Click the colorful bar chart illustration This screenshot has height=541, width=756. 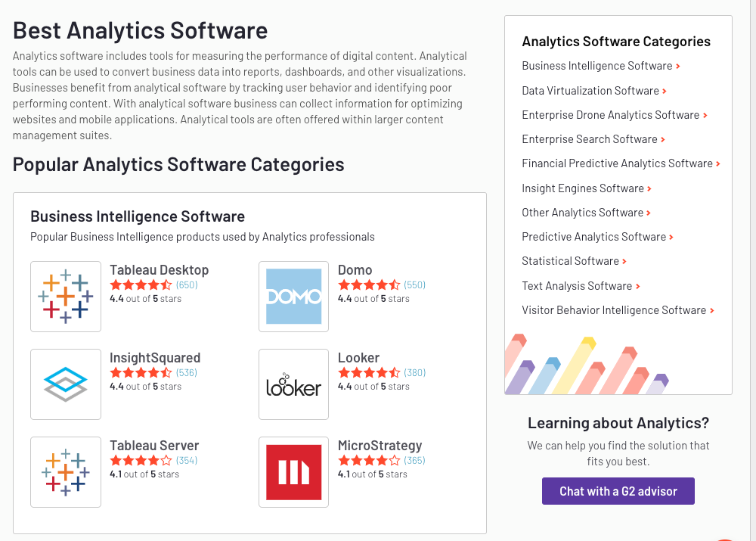[587, 365]
